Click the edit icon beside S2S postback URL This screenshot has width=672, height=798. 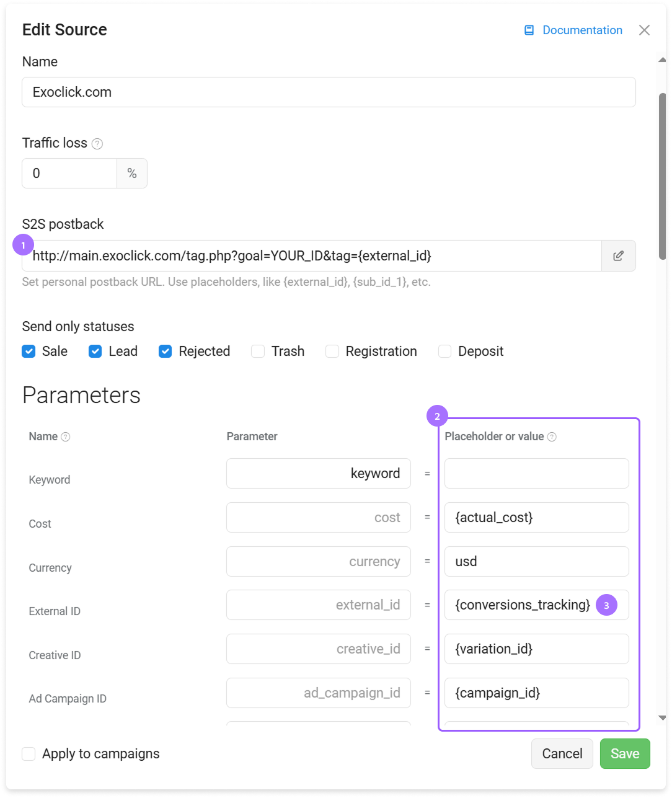[x=618, y=256]
